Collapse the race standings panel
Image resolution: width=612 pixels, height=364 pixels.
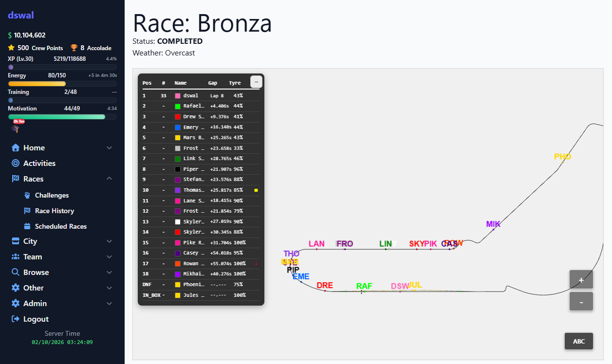256,82
